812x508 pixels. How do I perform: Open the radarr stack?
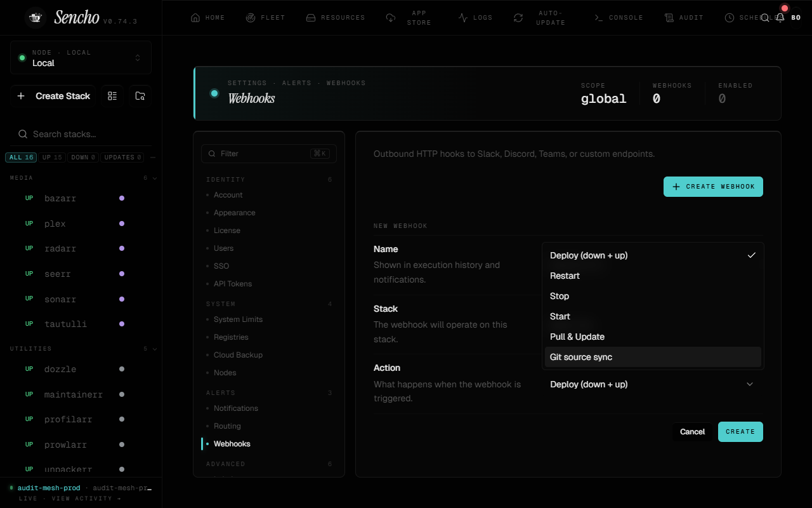pos(81,248)
